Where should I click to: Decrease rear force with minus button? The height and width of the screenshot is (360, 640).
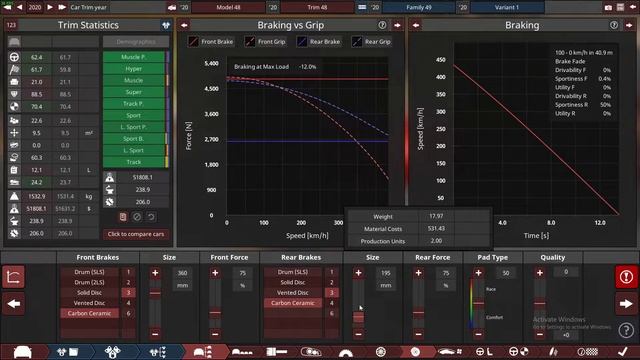418,334
